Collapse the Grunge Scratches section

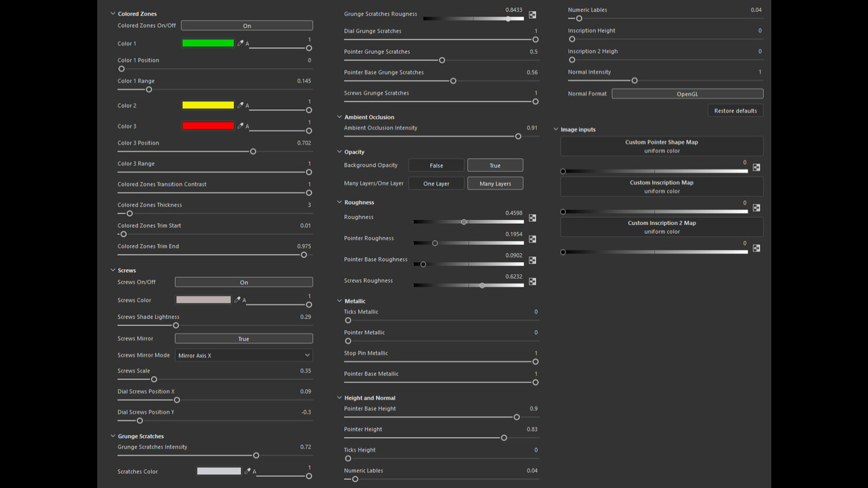coord(113,436)
